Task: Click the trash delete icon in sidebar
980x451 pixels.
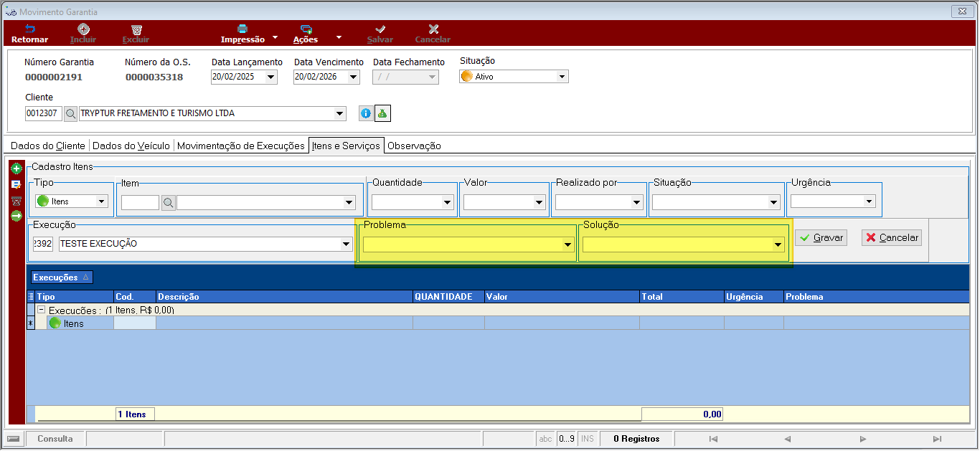Action: coord(17,200)
